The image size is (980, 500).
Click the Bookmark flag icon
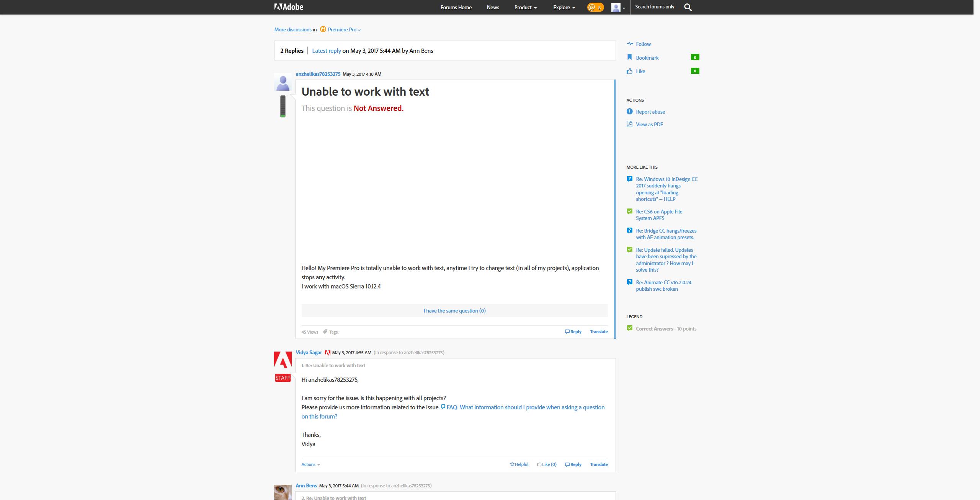[x=629, y=57]
